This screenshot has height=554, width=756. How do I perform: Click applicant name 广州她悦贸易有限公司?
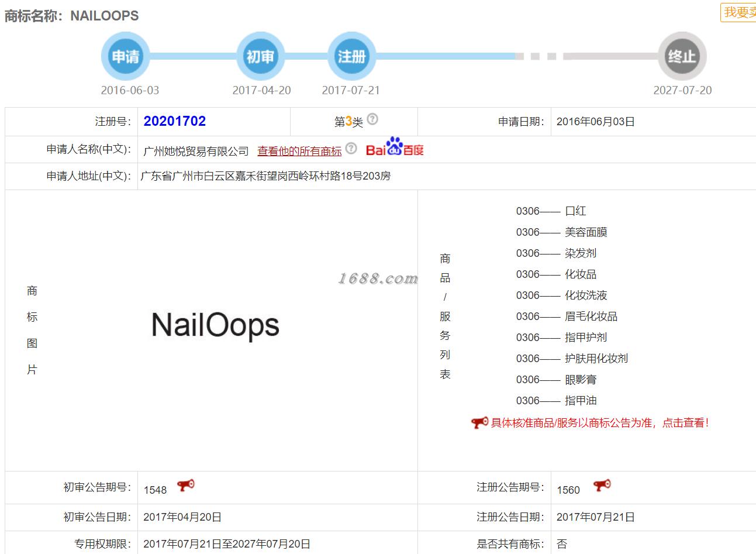tap(196, 151)
